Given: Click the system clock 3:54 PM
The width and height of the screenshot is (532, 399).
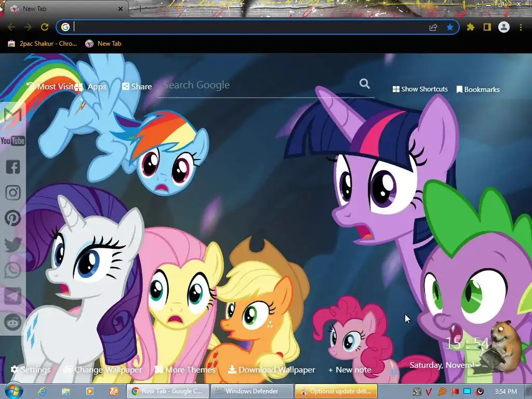Looking at the screenshot, I should click(x=506, y=392).
